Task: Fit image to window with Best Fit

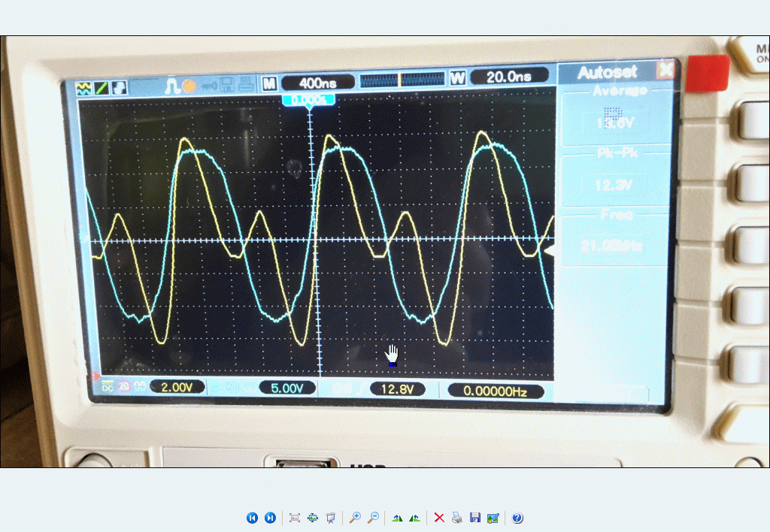Action: [x=295, y=518]
